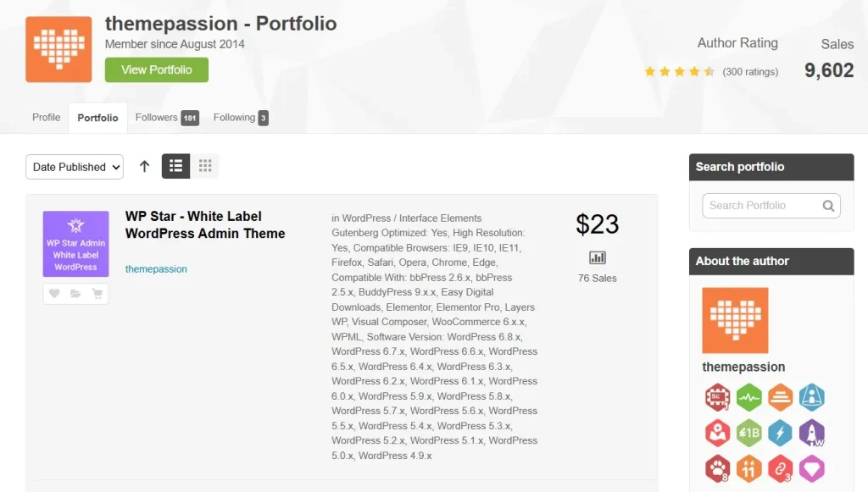Switch to the Profile tab
Screen dimensions: 868x492
coord(46,118)
